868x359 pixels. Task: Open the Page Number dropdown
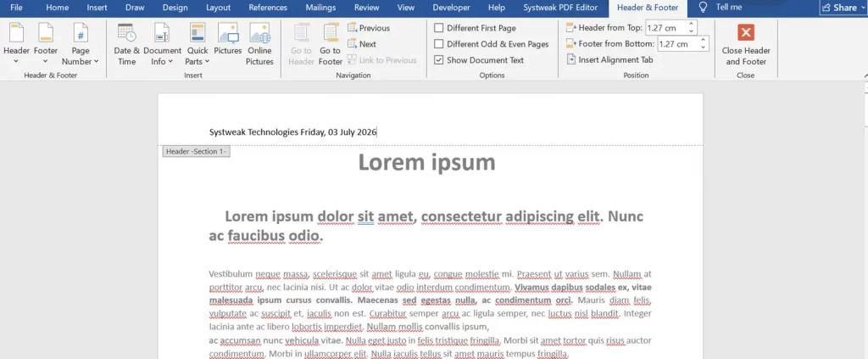[81, 44]
